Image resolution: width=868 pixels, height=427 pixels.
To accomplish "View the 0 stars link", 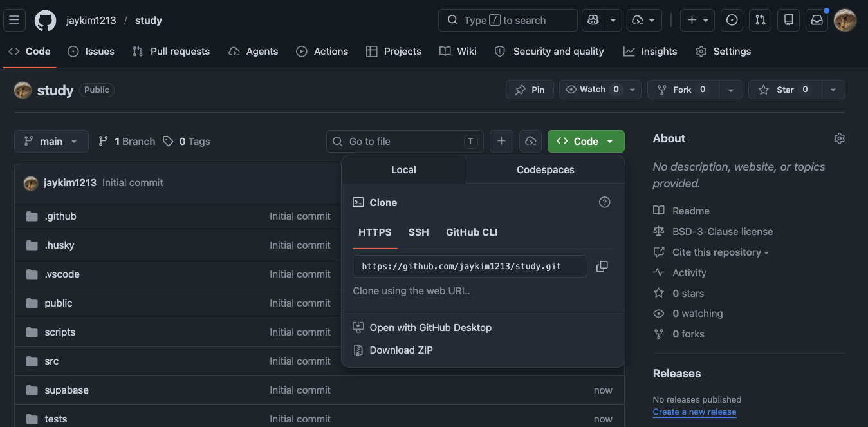I will click(679, 293).
